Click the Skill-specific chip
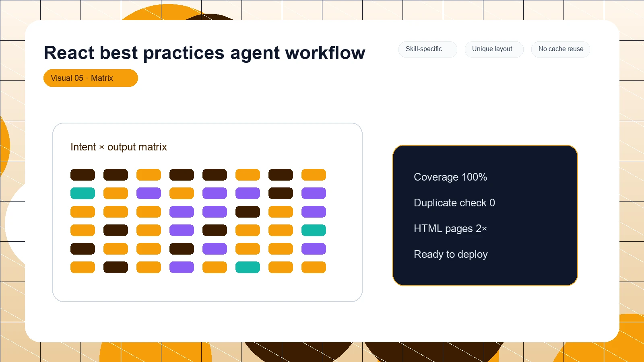Screen dimensions: 644x362 point(428,49)
